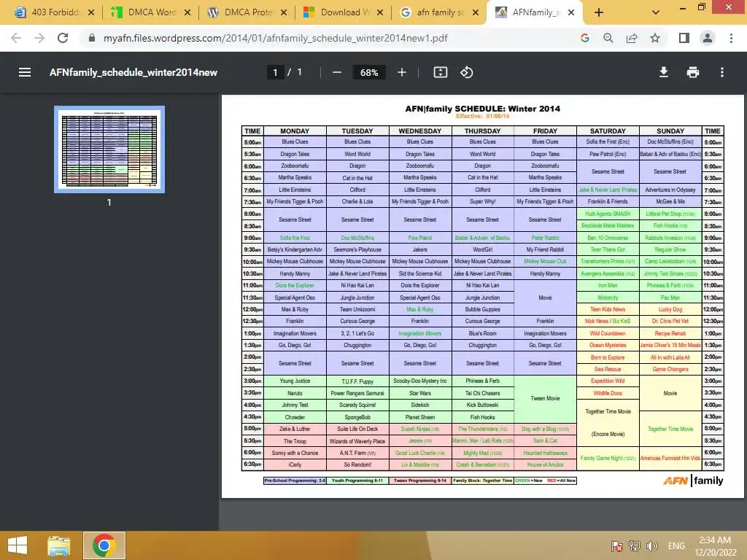Select page 1 thumbnail in sidebar

pyautogui.click(x=109, y=149)
